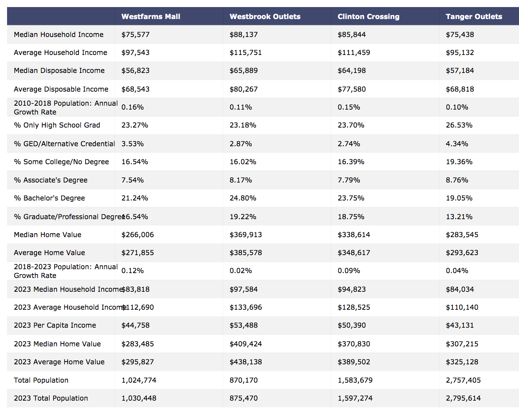The image size is (519, 420).
Task: Select the $84,034 cell
Action: 460,289
